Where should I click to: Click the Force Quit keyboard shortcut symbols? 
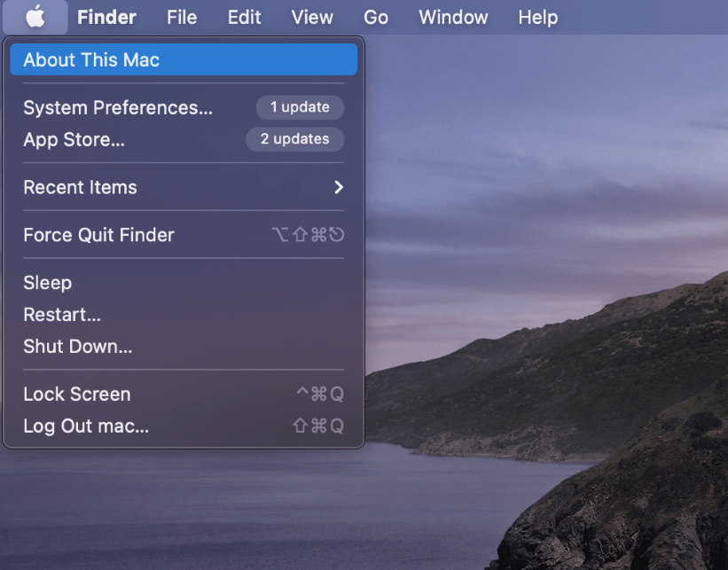click(x=307, y=236)
